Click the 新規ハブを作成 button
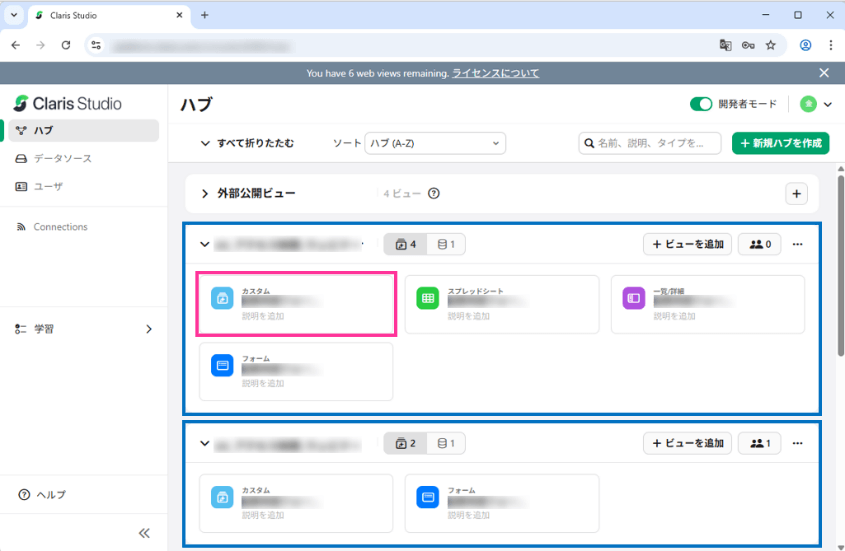Image resolution: width=845 pixels, height=551 pixels. (780, 143)
